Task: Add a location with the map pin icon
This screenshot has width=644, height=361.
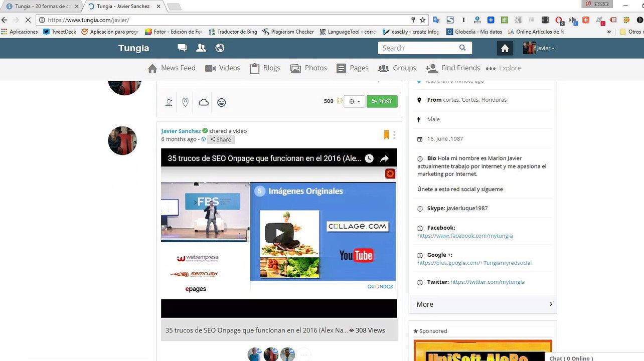Action: click(185, 102)
